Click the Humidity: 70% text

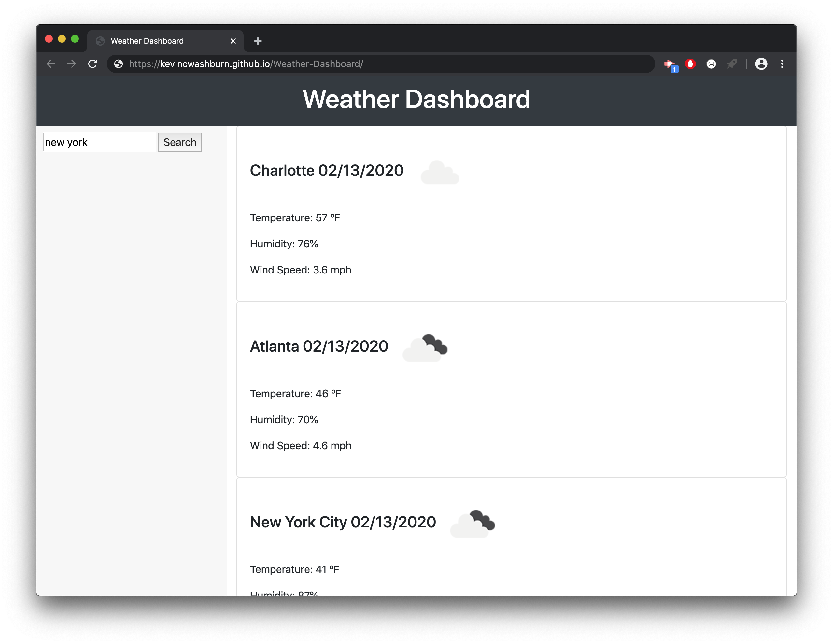point(284,419)
